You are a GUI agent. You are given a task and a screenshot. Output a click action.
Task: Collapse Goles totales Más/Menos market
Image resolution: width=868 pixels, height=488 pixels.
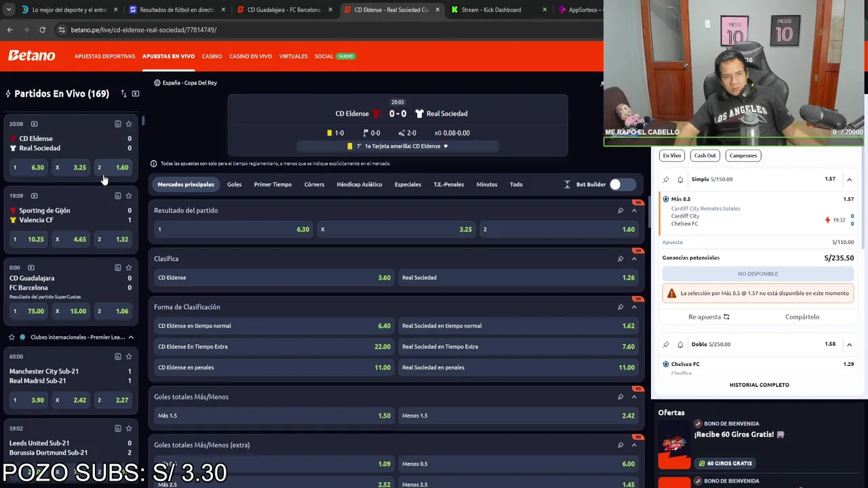(x=634, y=396)
